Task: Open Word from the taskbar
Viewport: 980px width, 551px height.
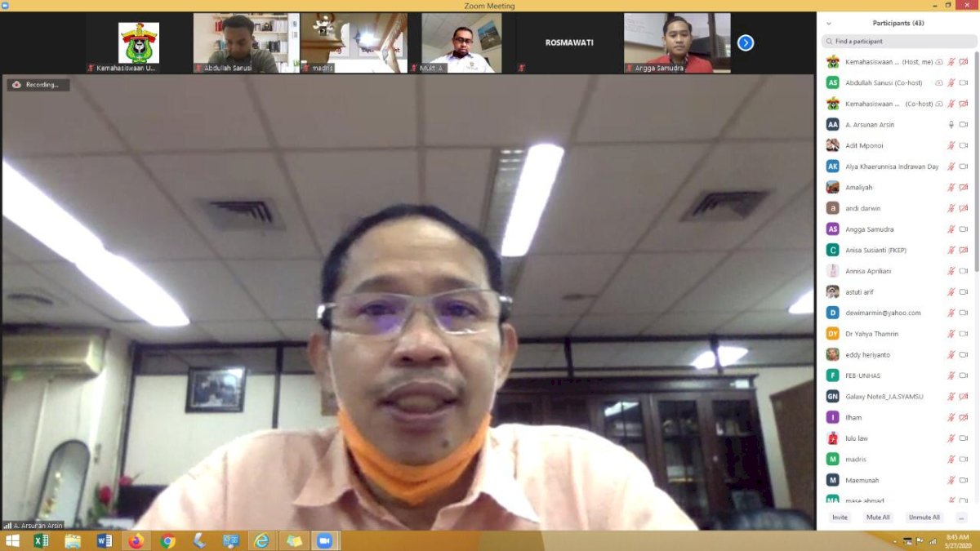Action: [x=105, y=540]
